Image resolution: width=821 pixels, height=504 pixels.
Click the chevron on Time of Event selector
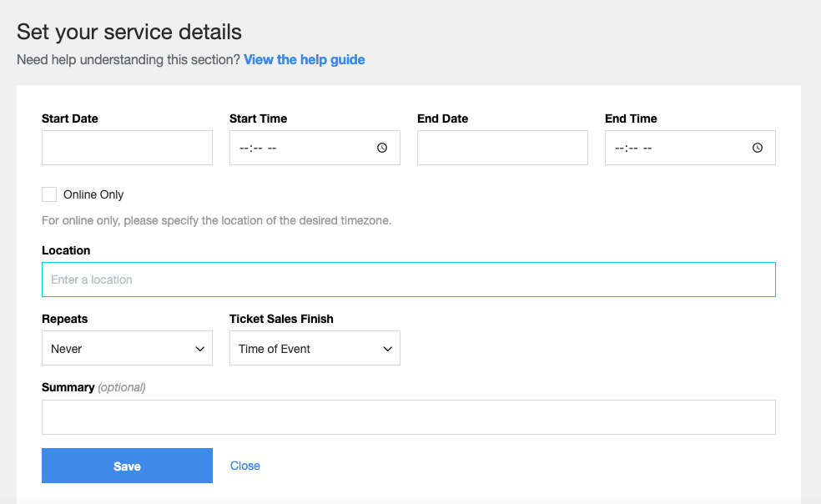point(387,349)
